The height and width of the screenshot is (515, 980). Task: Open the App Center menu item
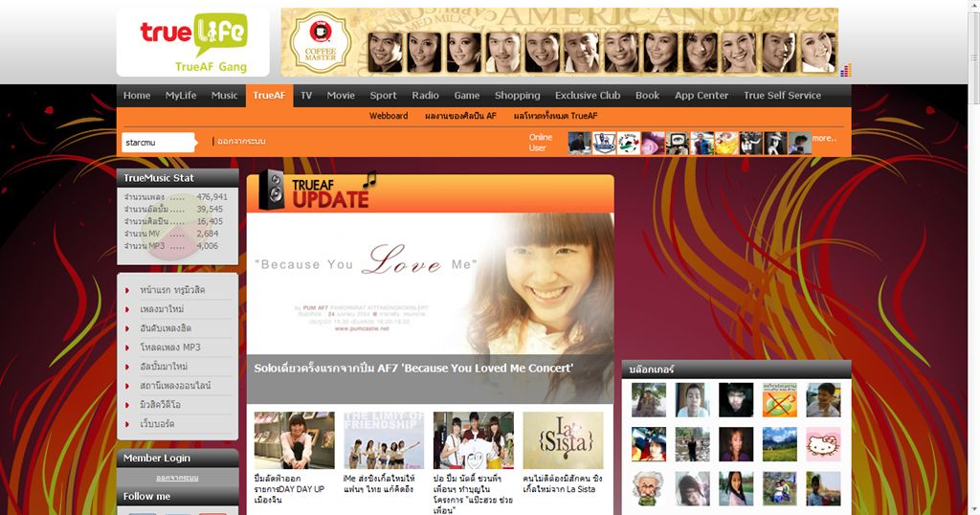[x=702, y=96]
